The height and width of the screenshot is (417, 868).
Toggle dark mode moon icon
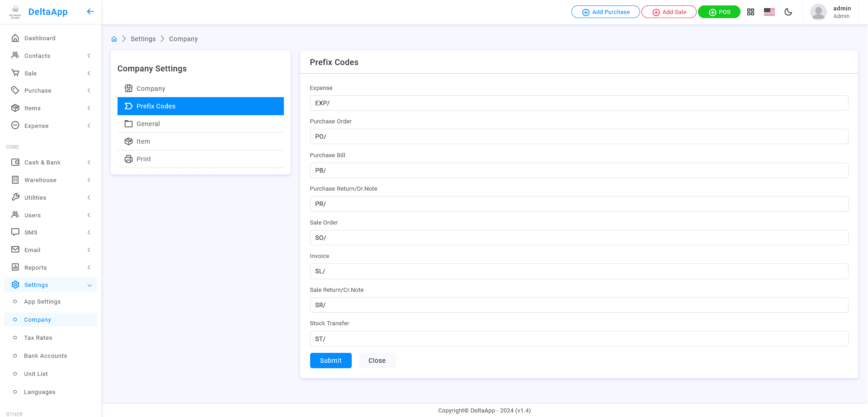788,12
